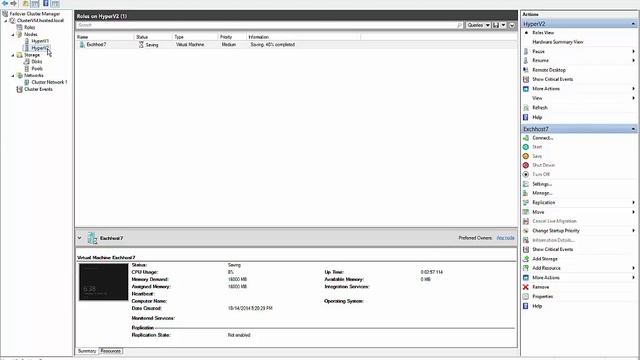Viewport: 640px width, 360px height.
Task: Open the Queries dropdown
Action: [x=478, y=25]
